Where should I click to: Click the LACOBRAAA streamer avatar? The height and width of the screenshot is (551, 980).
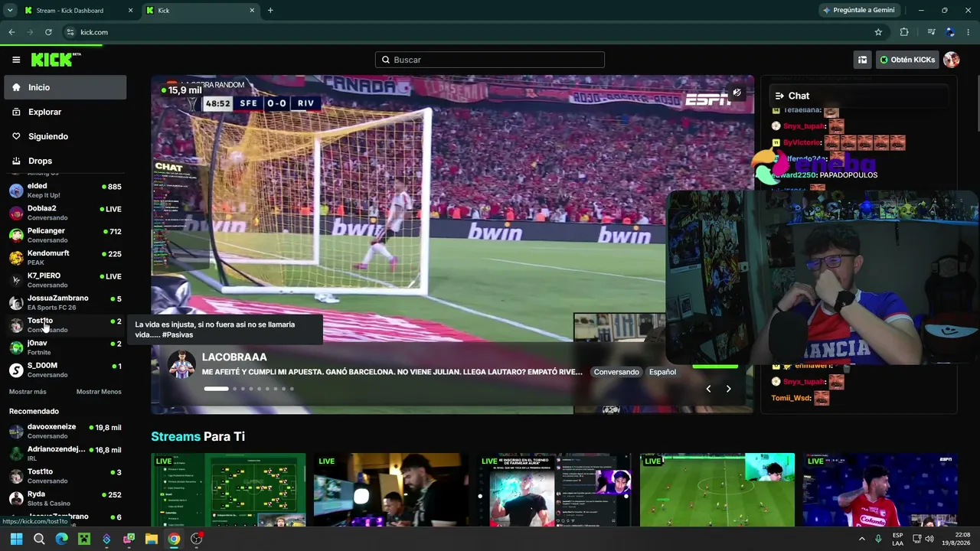[181, 364]
